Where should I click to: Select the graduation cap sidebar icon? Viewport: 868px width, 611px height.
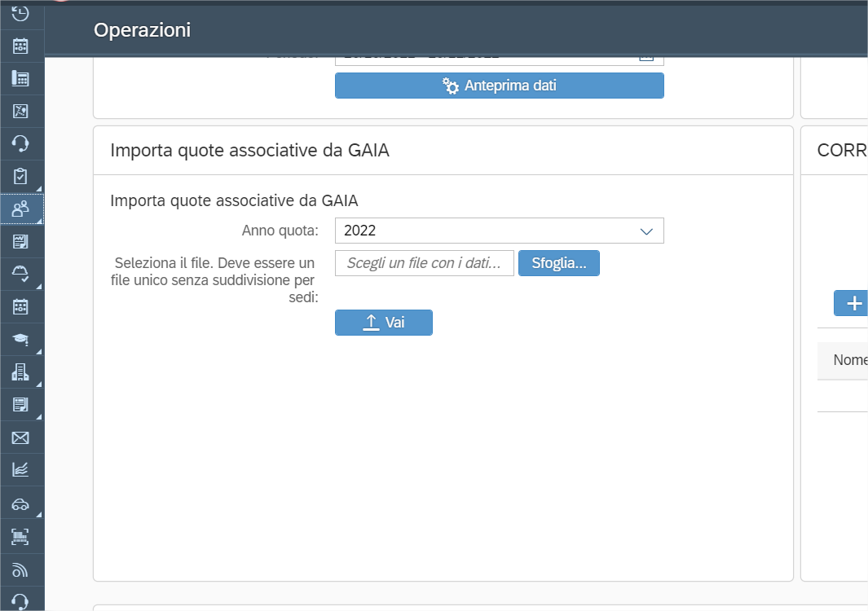pyautogui.click(x=20, y=339)
